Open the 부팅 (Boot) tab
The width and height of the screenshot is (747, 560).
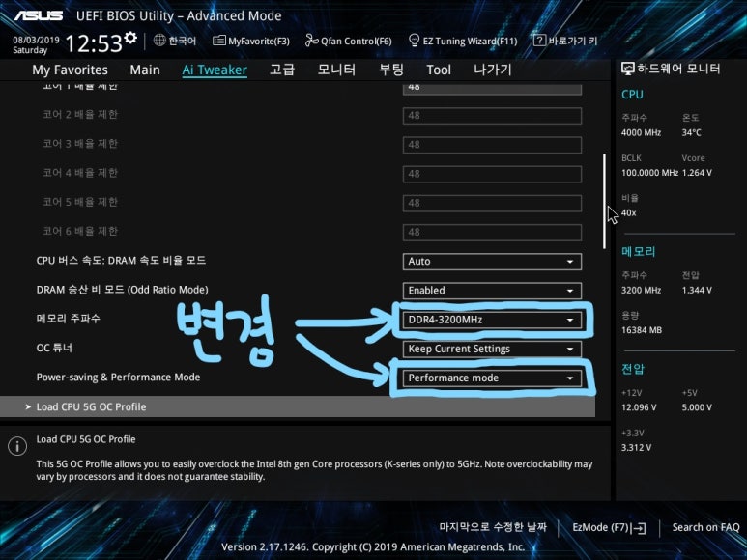click(x=391, y=70)
